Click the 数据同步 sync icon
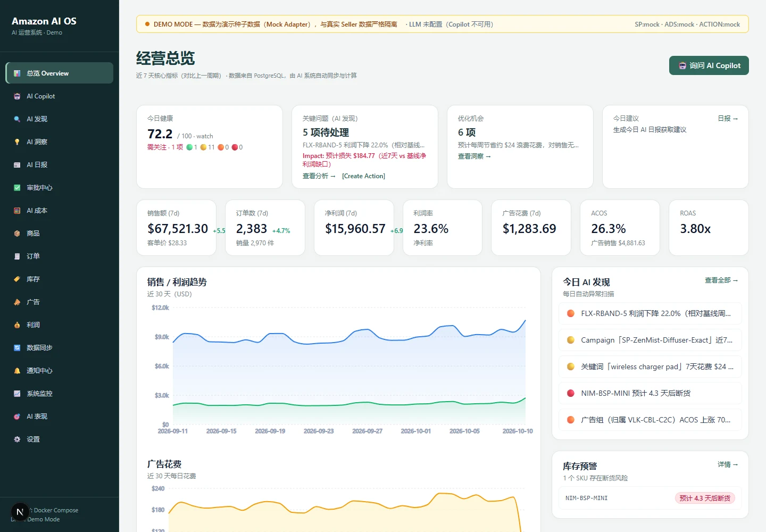This screenshot has width=766, height=532. click(17, 348)
